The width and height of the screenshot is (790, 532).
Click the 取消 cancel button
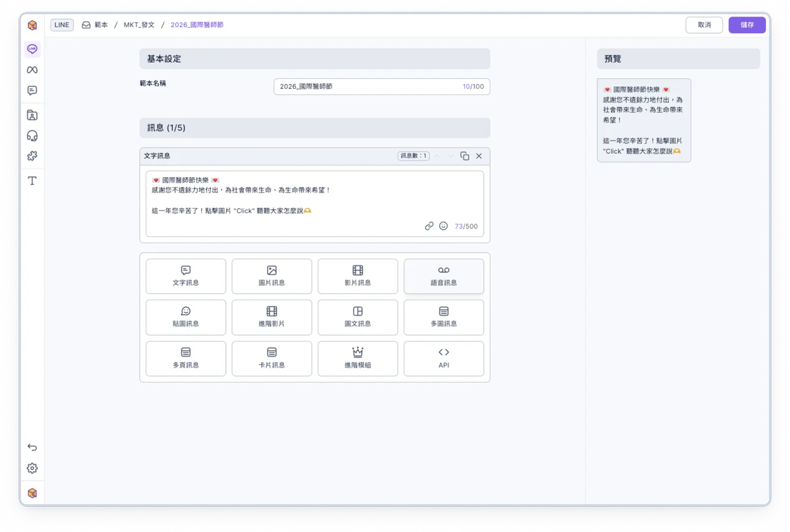coord(704,25)
